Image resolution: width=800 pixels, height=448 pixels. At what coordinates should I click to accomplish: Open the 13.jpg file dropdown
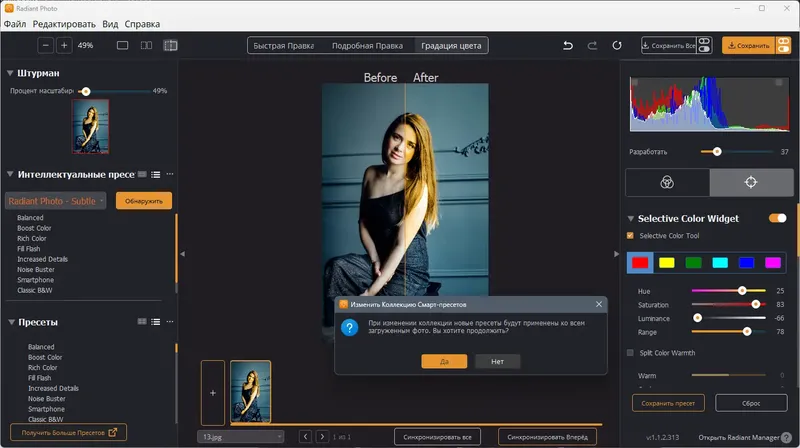click(240, 437)
